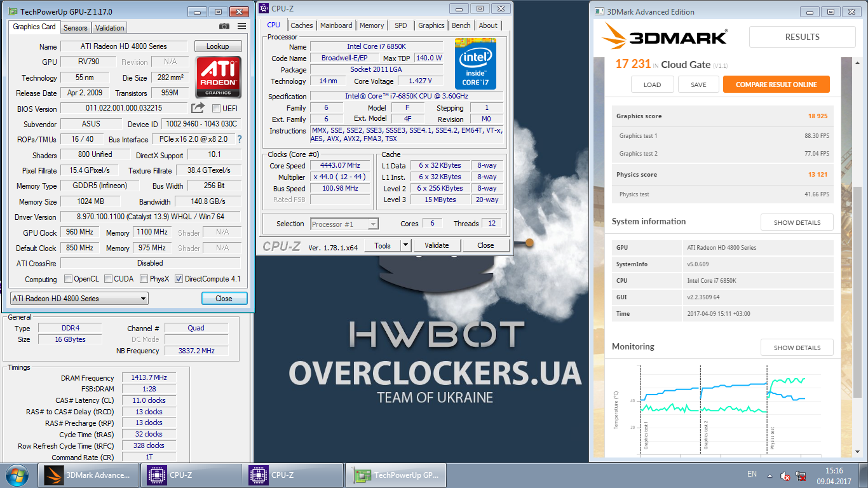The height and width of the screenshot is (488, 868).
Task: Select the CPU tab in CPU-Z
Action: tap(273, 25)
